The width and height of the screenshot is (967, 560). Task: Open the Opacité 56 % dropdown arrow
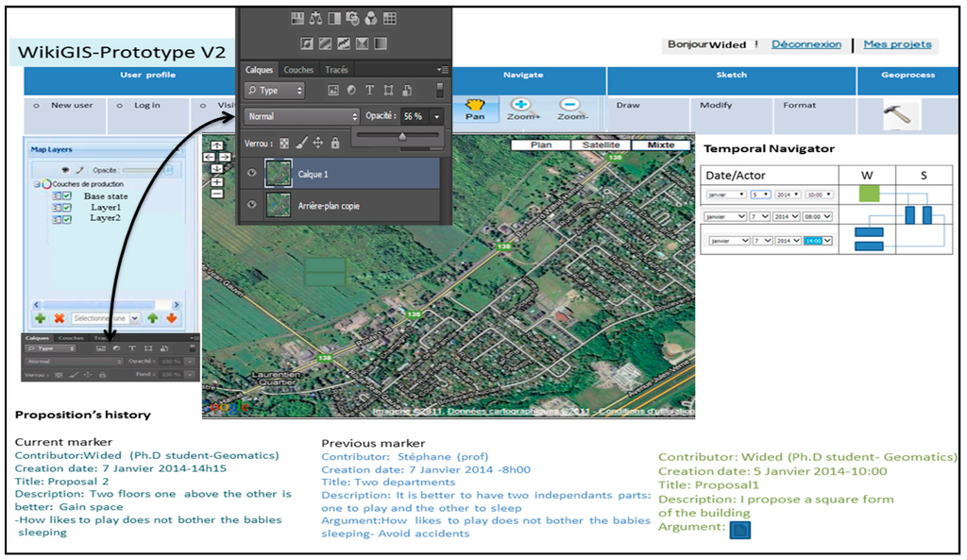pyautogui.click(x=437, y=116)
